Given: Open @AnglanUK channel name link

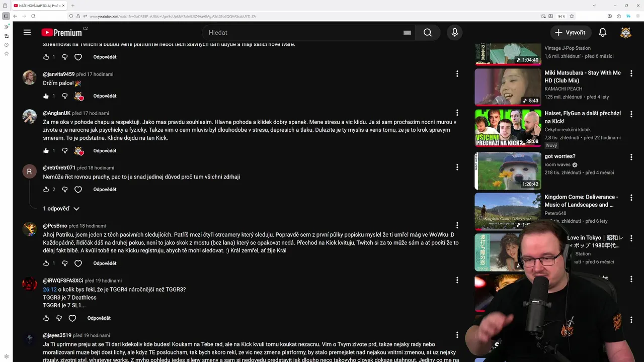Looking at the screenshot, I should pyautogui.click(x=57, y=113).
